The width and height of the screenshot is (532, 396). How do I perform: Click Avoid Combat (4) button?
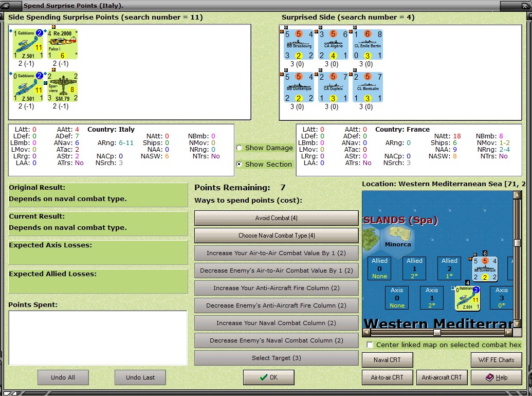coord(276,218)
